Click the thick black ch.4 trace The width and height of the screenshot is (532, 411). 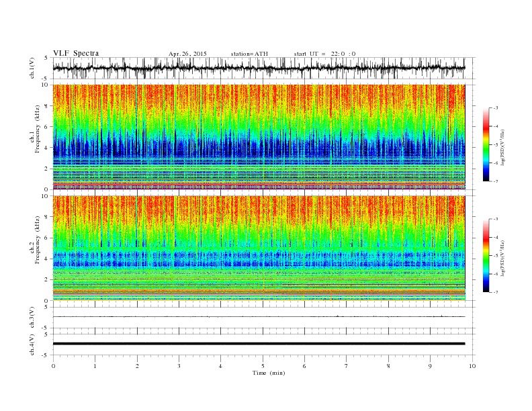pos(259,344)
